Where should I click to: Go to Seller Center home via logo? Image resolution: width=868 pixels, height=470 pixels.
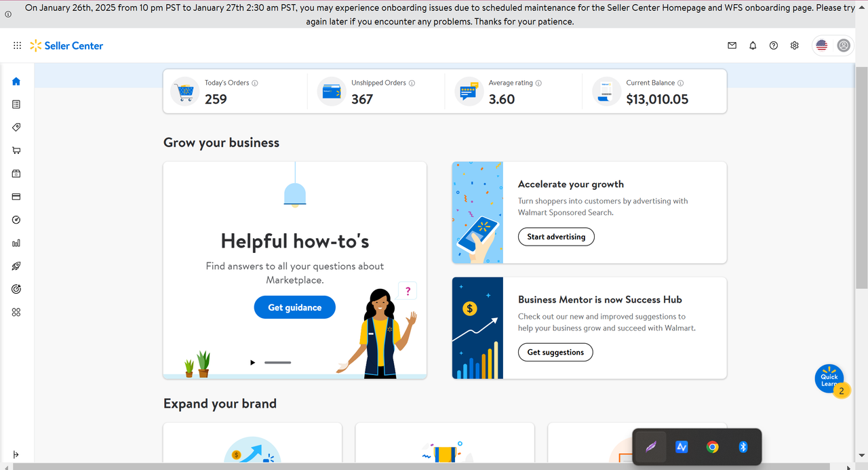pyautogui.click(x=66, y=45)
